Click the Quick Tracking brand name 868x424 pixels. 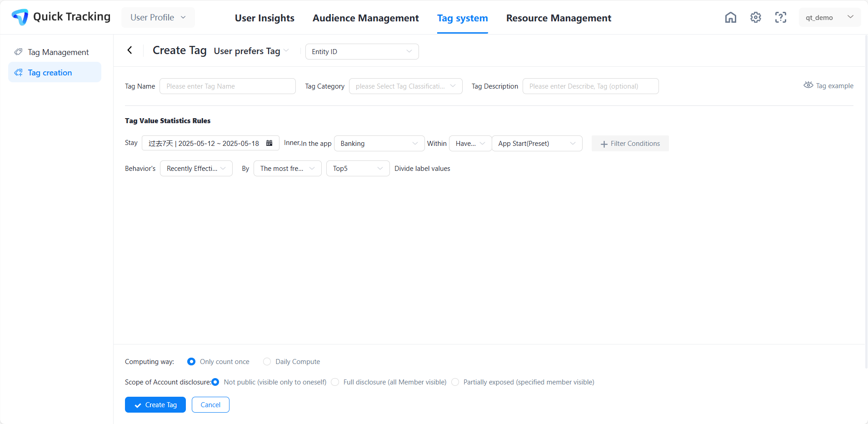point(72,17)
